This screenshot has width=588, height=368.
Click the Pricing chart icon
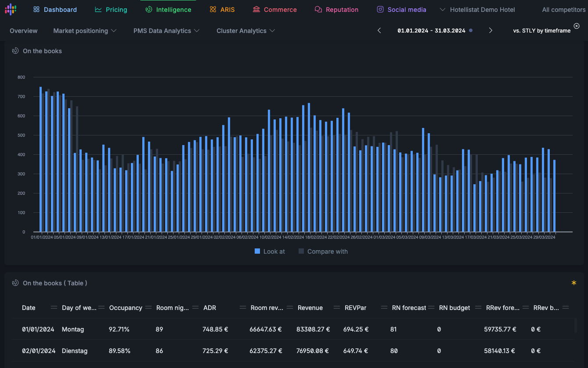click(x=98, y=10)
